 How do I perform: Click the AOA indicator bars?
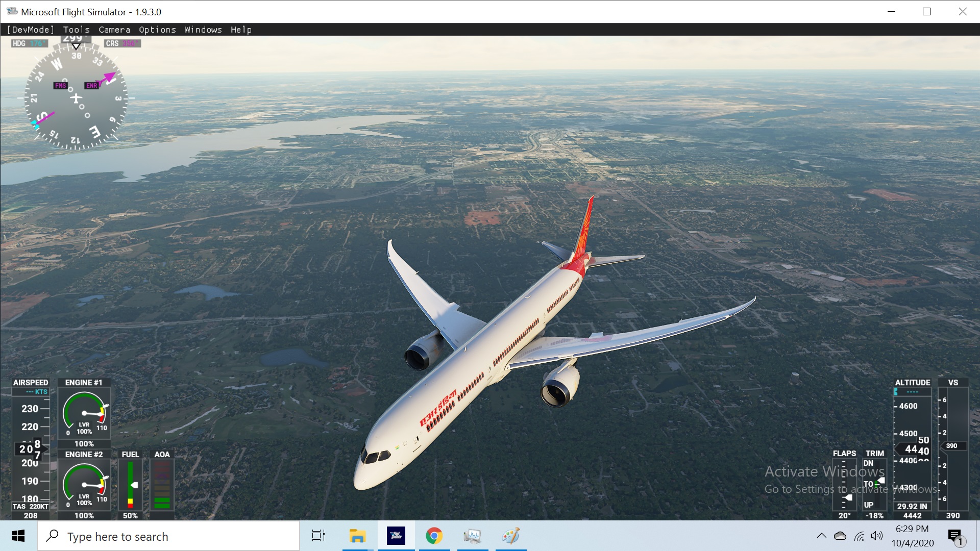tap(162, 485)
